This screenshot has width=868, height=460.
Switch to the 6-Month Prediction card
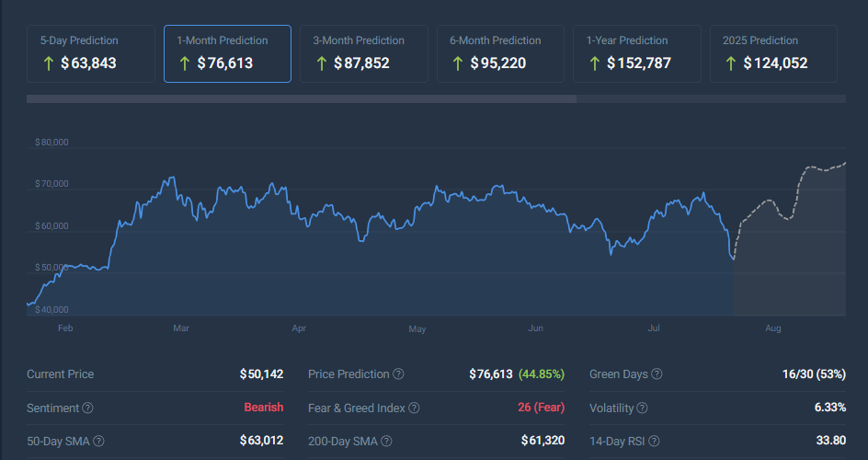pos(500,53)
